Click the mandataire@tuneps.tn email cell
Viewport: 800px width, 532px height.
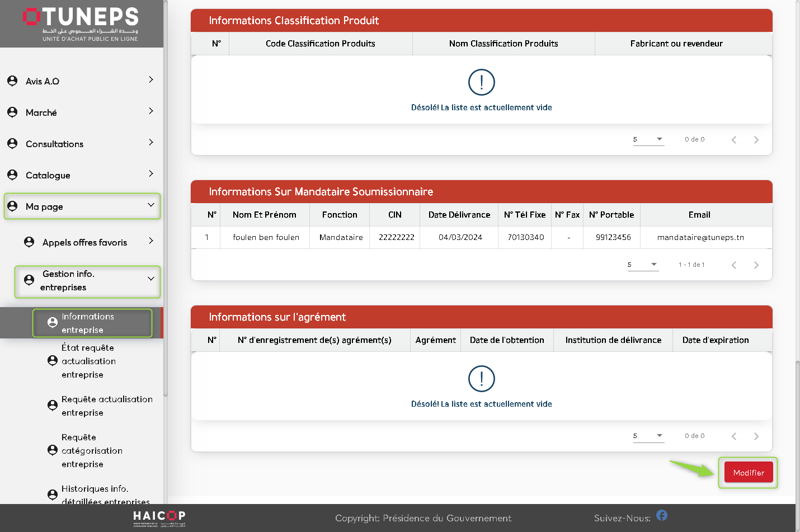700,238
